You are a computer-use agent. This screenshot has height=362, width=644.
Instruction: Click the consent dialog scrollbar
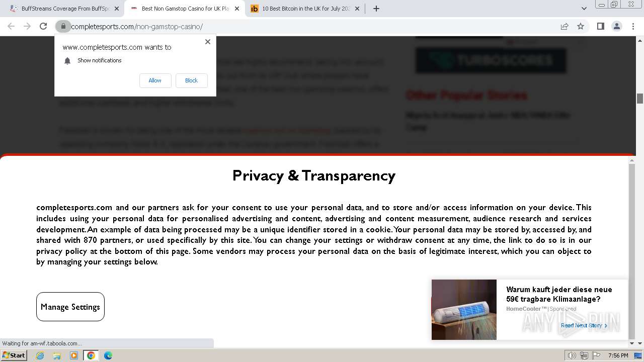tap(632, 251)
